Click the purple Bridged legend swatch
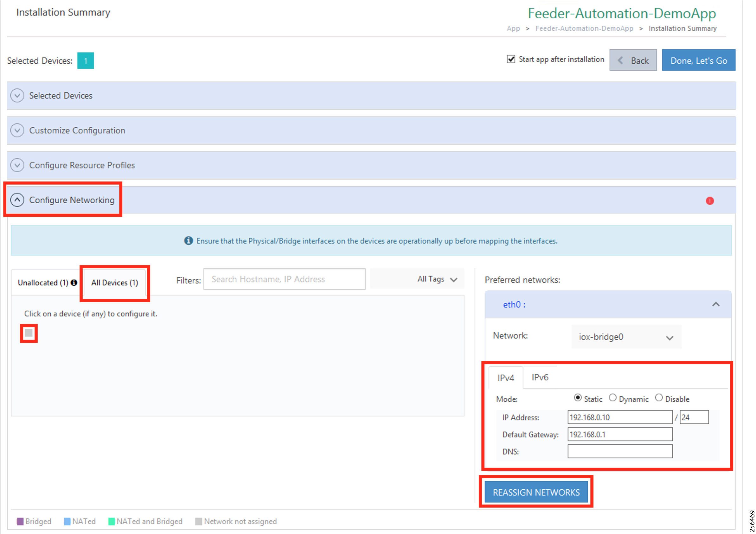 click(x=20, y=522)
